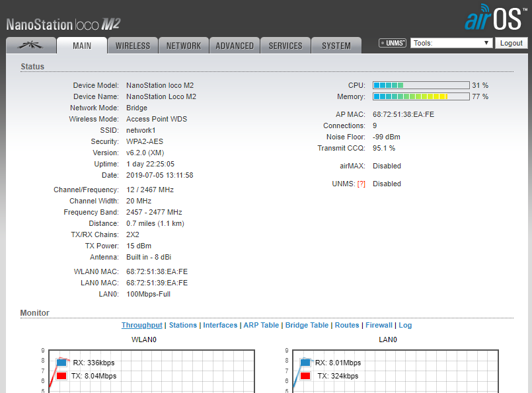This screenshot has width=532, height=393.
Task: Click the Security value WPA2-AES
Action: (x=145, y=141)
